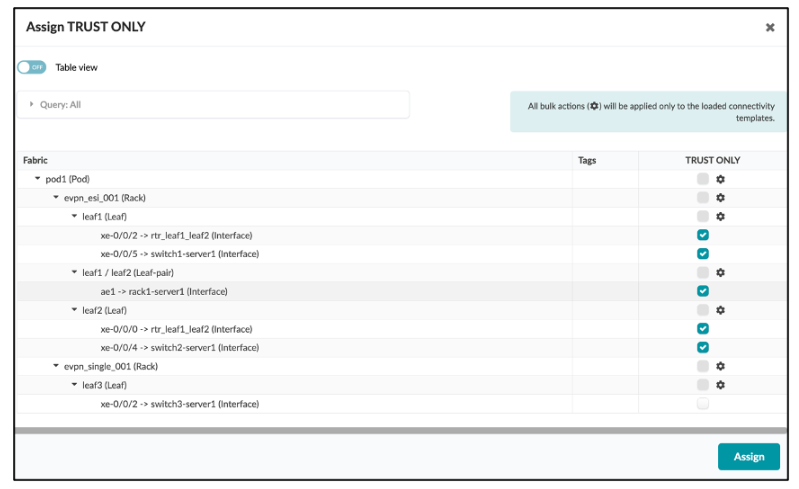
Task: Click the Fabric column header
Action: tap(35, 160)
